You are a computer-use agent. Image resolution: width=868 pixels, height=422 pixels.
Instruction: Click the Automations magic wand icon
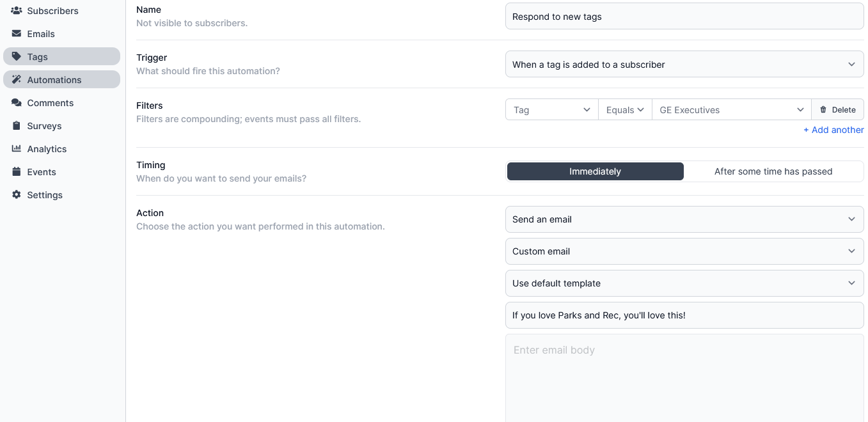click(17, 80)
